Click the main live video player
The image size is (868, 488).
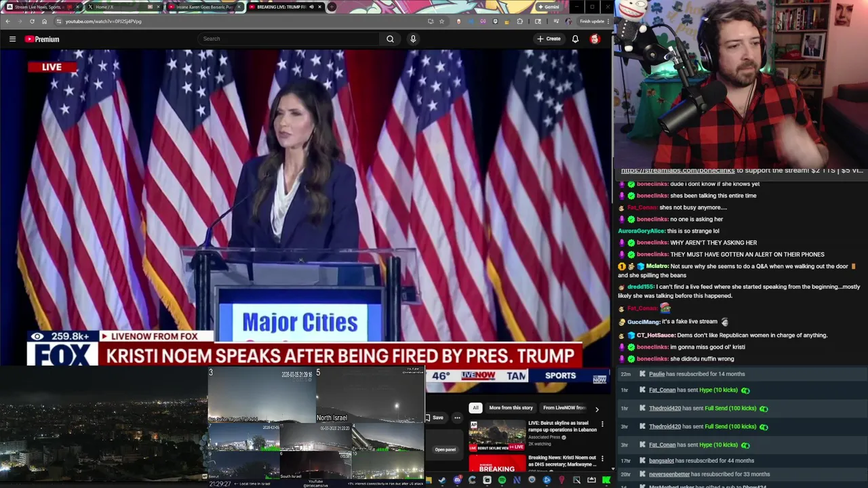pos(305,207)
